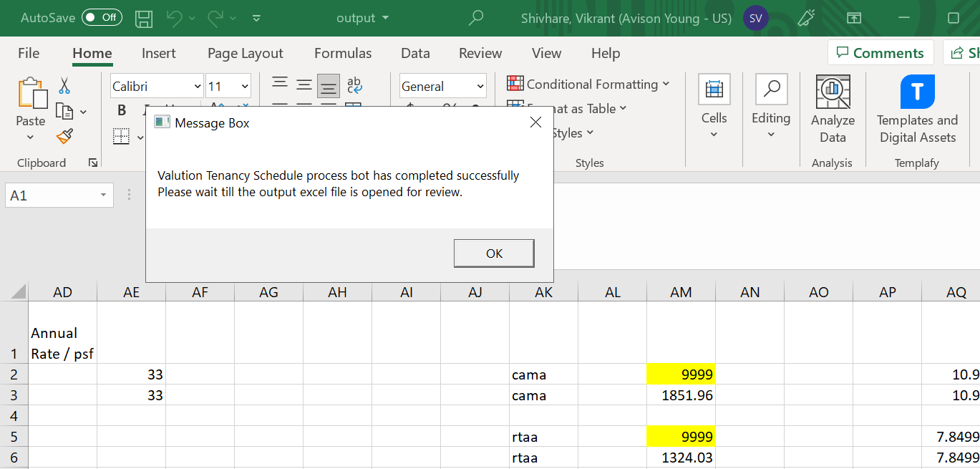980x469 pixels.
Task: Click the Select All corner triangle
Action: click(18, 292)
